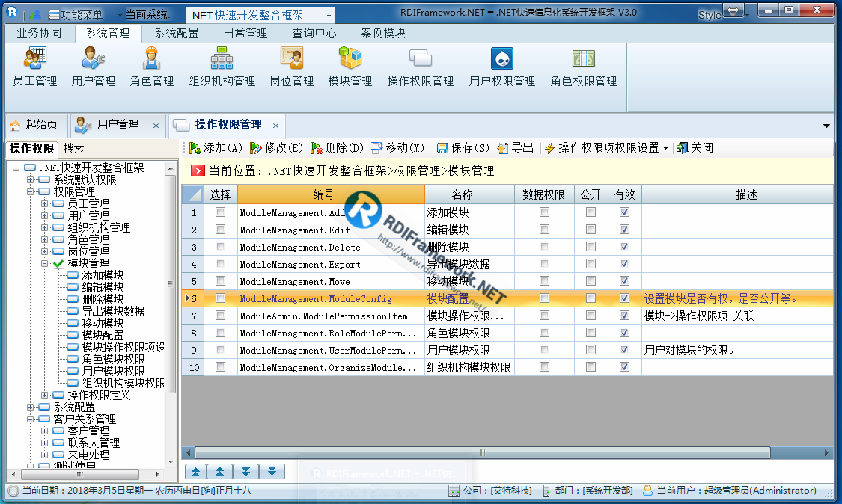Sort grid by 编号 column header
Screen dimensions: 842x504
pos(331,194)
